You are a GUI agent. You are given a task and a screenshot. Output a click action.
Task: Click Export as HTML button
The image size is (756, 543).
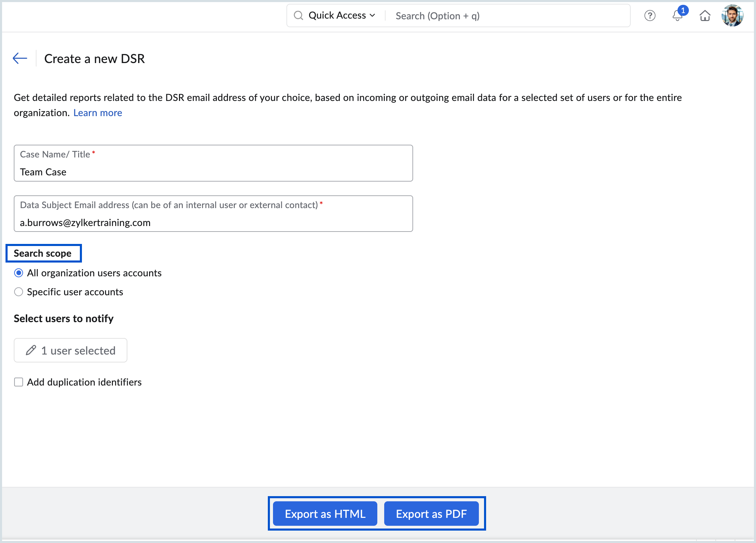325,514
